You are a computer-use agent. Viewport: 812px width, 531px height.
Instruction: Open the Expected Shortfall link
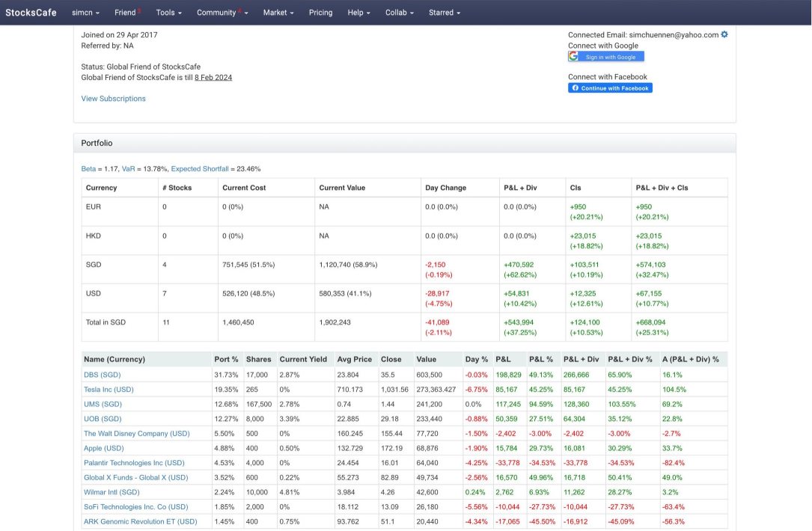pyautogui.click(x=199, y=169)
